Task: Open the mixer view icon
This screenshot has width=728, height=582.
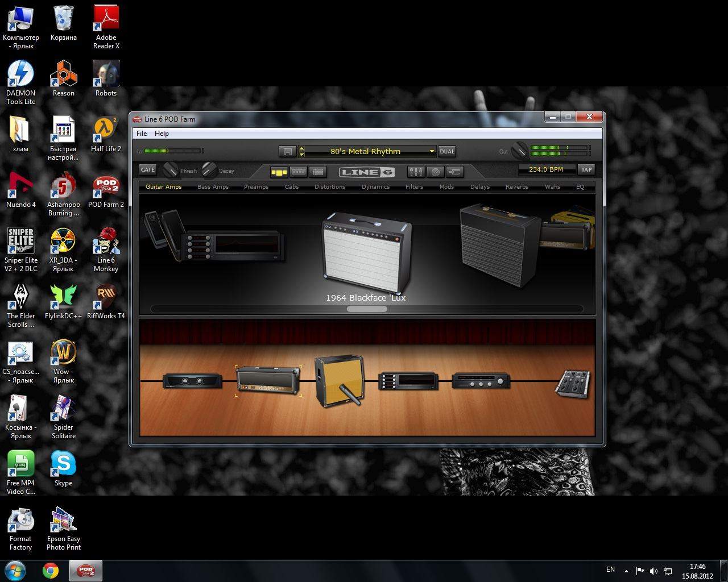Action: (x=416, y=172)
